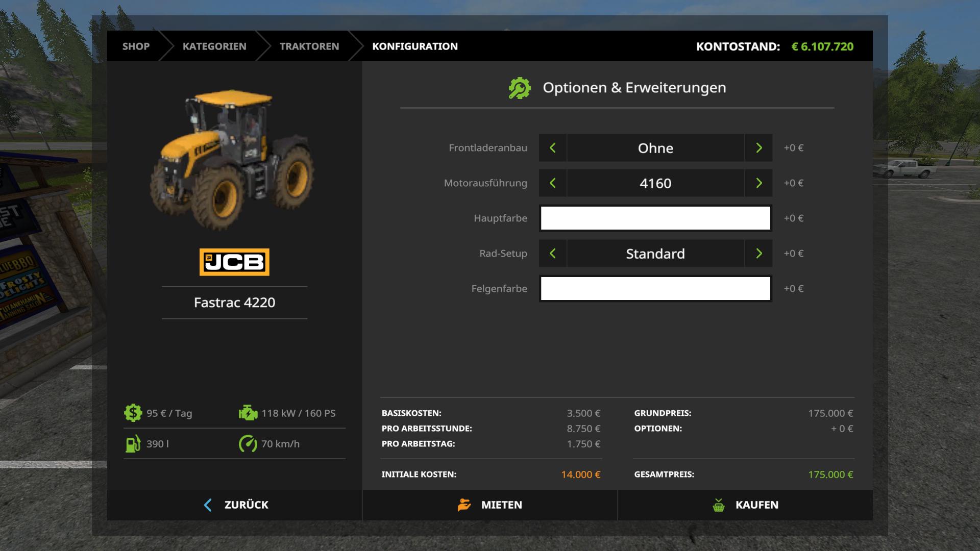This screenshot has width=980, height=551.
Task: Open the Hauptfarbe color swatch
Action: point(655,218)
